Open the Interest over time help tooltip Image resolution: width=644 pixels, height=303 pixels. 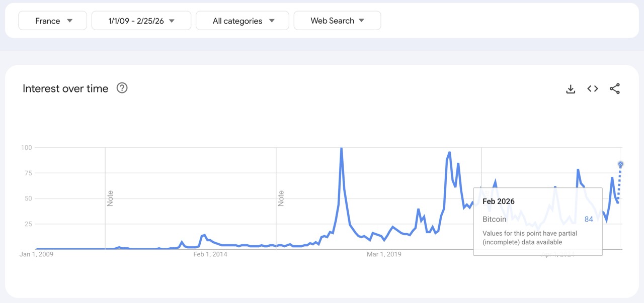click(x=122, y=88)
